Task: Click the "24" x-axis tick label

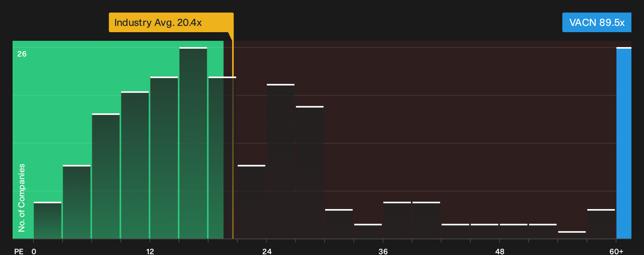Action: [x=267, y=251]
